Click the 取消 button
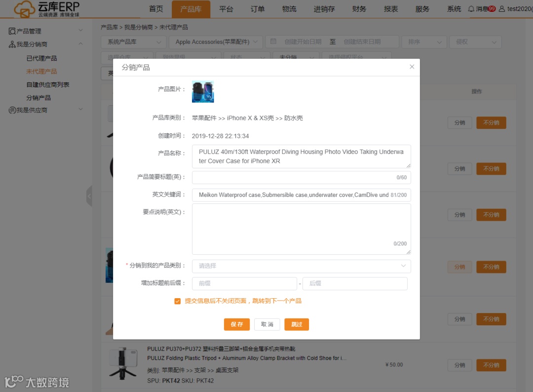 267,324
